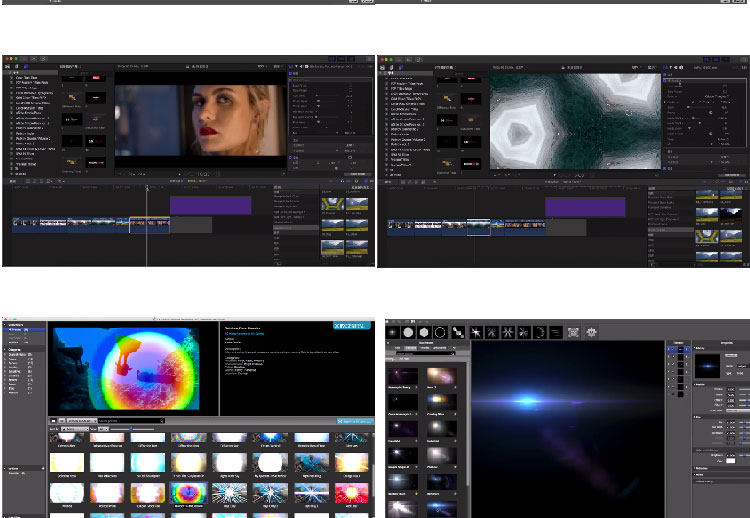The height and width of the screenshot is (518, 750).
Task: Open the Sort By dropdown in the preset browser
Action: coord(76,429)
